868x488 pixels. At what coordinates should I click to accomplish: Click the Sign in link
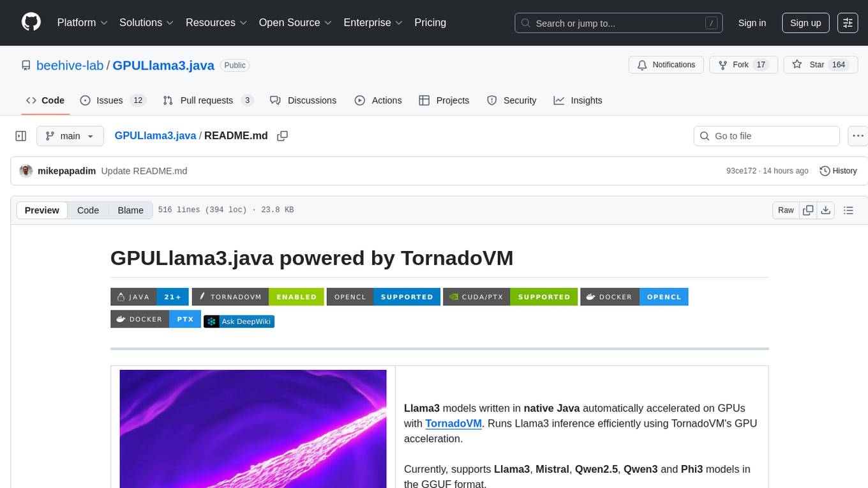[x=752, y=23]
